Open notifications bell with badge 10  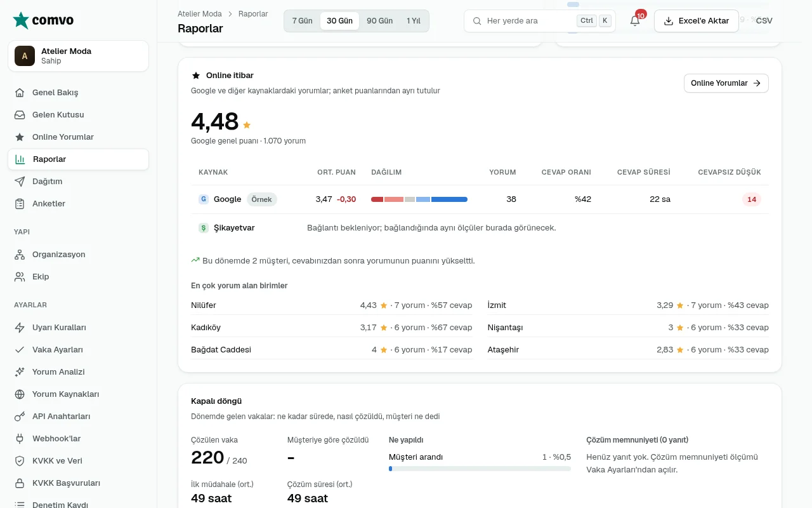[635, 21]
